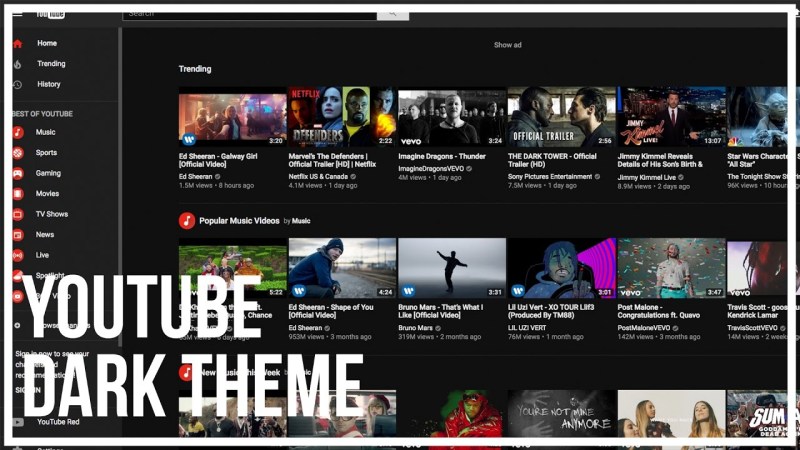The width and height of the screenshot is (800, 450).
Task: Play the 'You're Not Mine Anymore' thumbnail
Action: [562, 414]
